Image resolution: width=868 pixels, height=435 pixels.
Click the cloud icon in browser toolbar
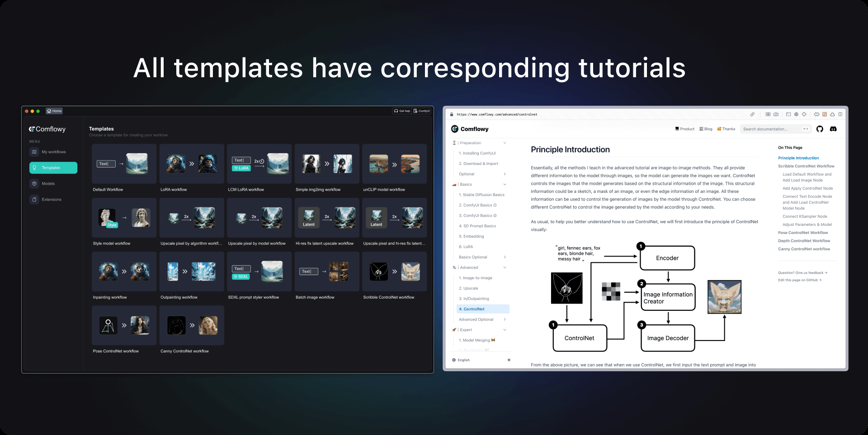[832, 114]
